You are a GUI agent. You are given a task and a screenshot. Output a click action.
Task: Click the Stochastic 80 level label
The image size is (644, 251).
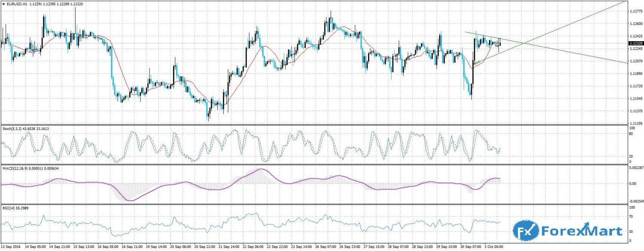click(x=631, y=133)
